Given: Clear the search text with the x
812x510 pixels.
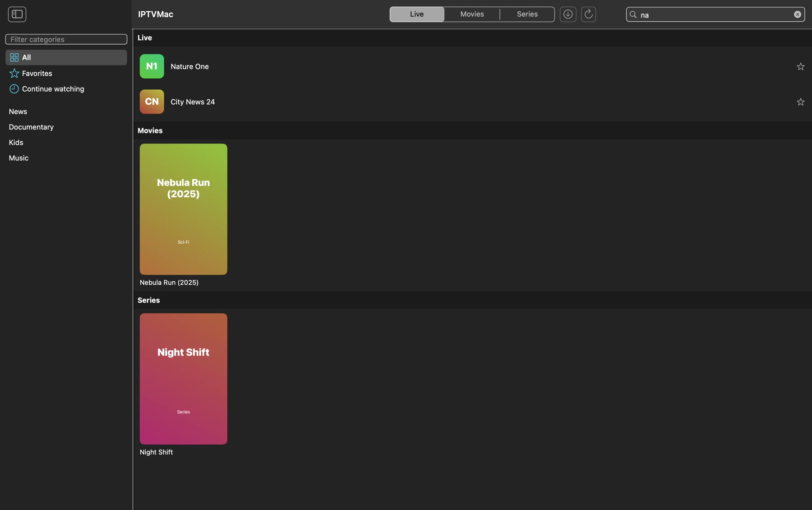Looking at the screenshot, I should pyautogui.click(x=797, y=14).
